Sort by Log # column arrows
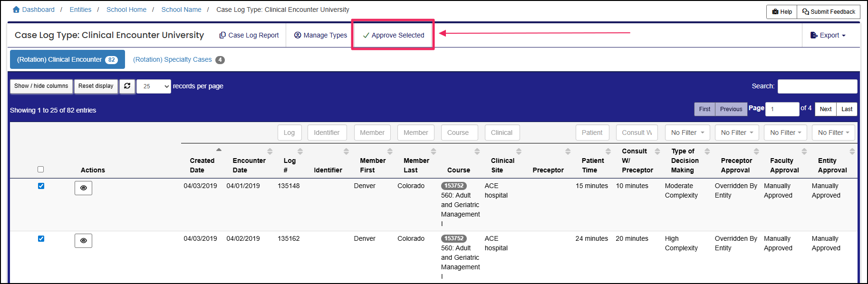 coord(300,151)
